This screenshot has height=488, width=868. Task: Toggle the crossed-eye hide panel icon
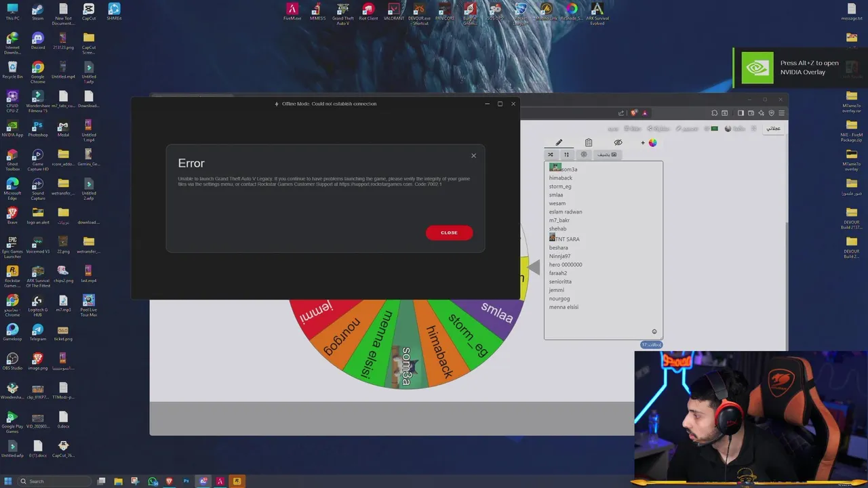(618, 142)
